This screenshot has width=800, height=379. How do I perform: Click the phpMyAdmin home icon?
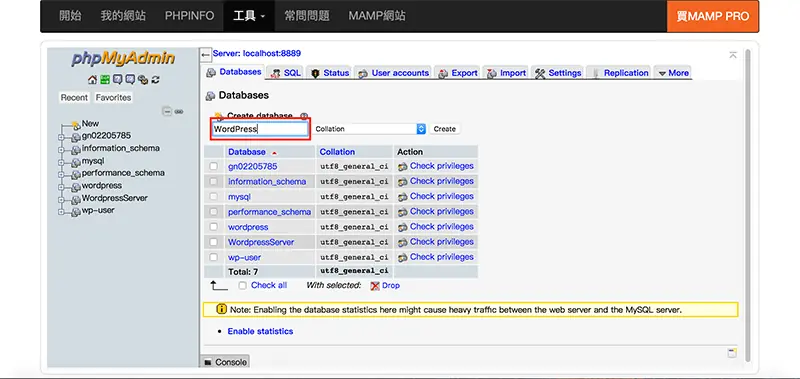92,80
